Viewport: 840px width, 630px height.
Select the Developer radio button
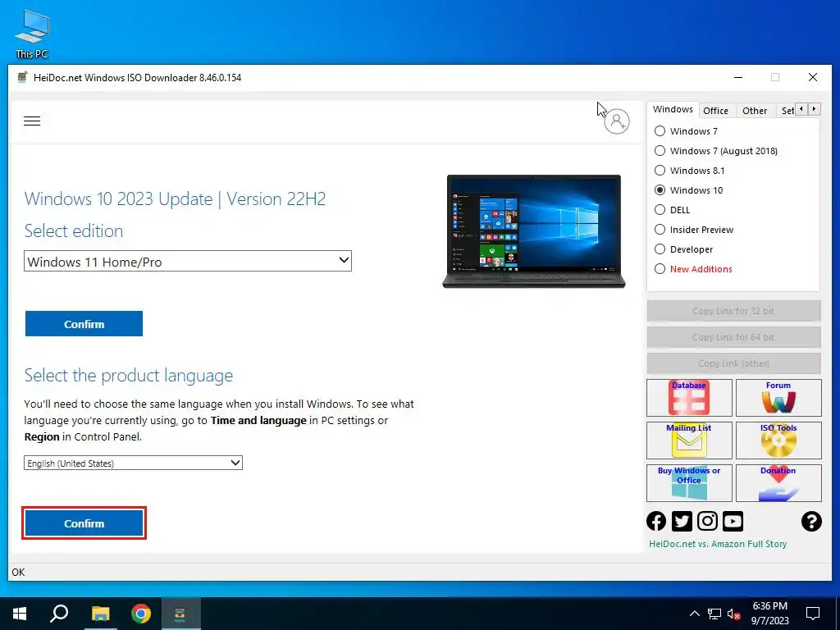pos(660,249)
